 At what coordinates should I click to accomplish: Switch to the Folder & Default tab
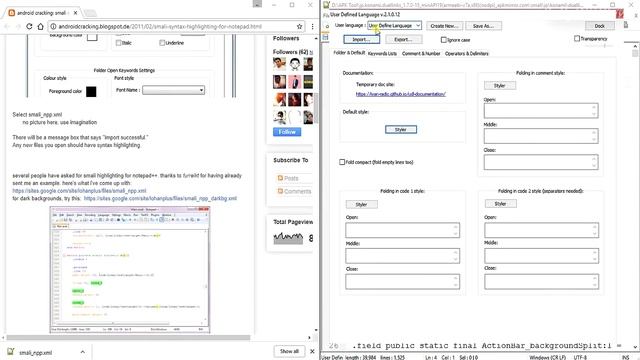click(349, 53)
